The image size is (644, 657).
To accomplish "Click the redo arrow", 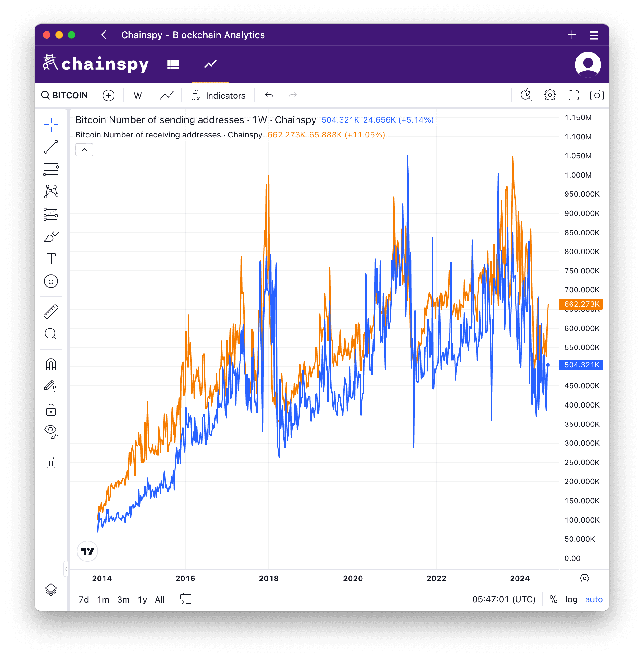I will (x=292, y=96).
